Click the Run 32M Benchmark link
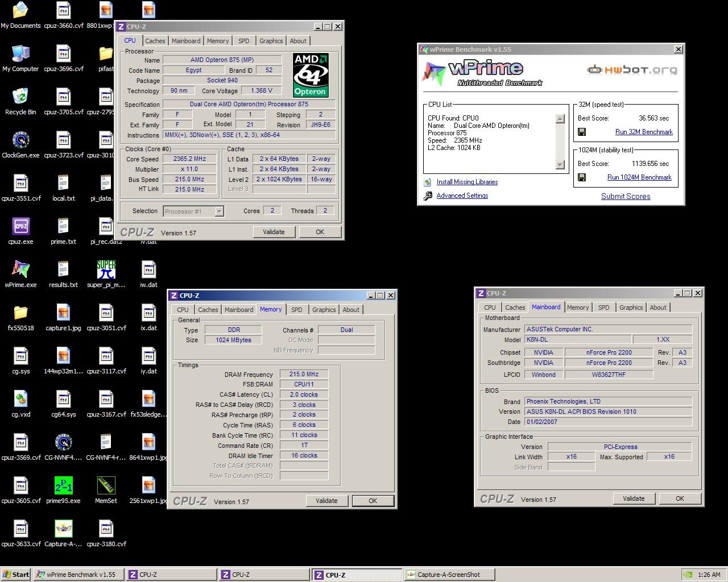Viewport: 728px width, 582px height. pyautogui.click(x=644, y=132)
